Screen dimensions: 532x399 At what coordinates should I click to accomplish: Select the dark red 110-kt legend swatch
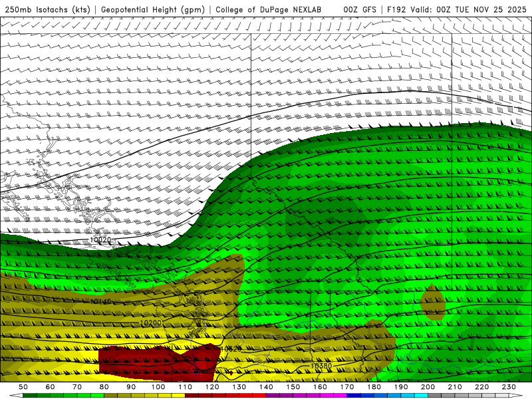pos(192,396)
